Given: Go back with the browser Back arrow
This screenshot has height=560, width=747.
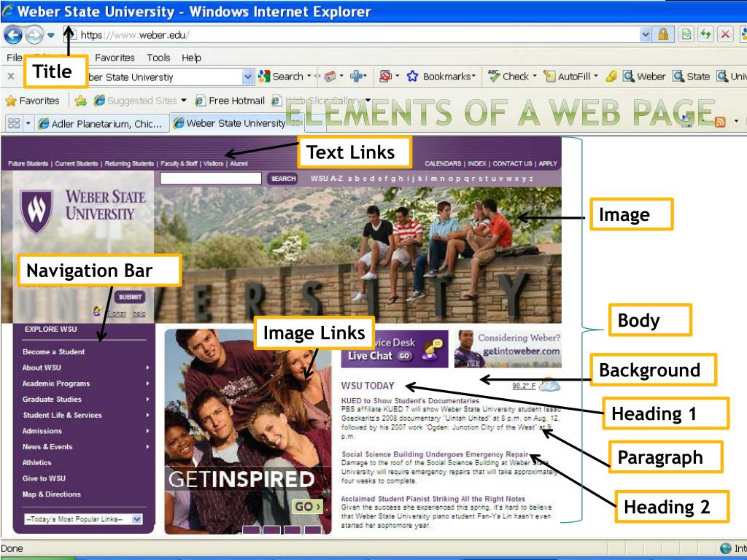Looking at the screenshot, I should pos(13,35).
